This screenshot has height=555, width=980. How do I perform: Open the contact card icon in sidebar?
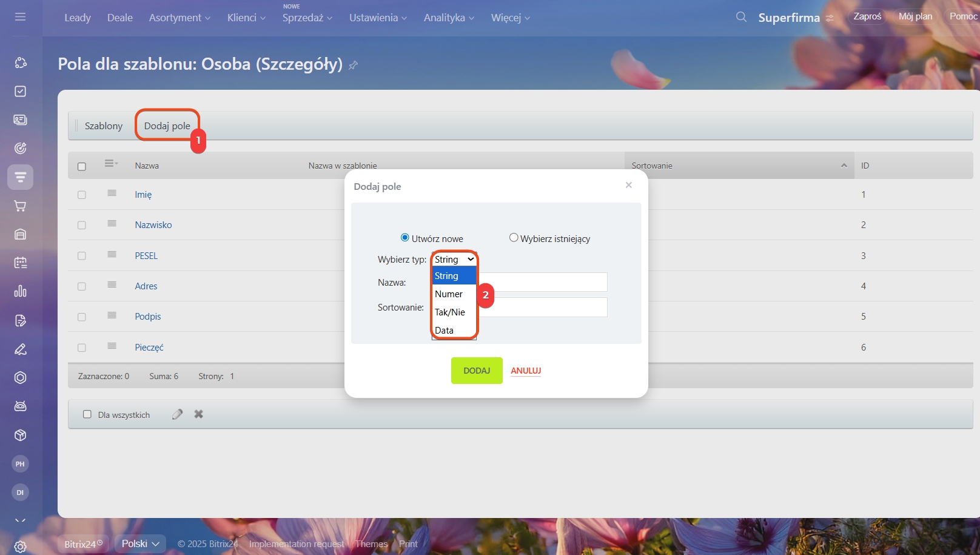20,119
